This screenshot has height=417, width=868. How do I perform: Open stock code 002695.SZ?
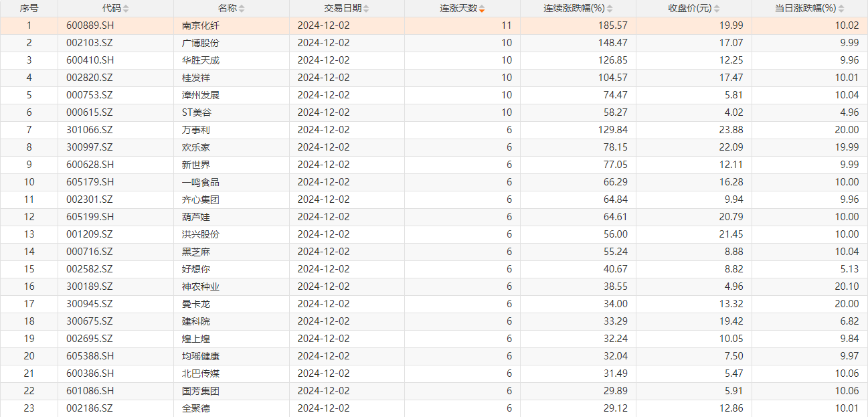click(90, 339)
